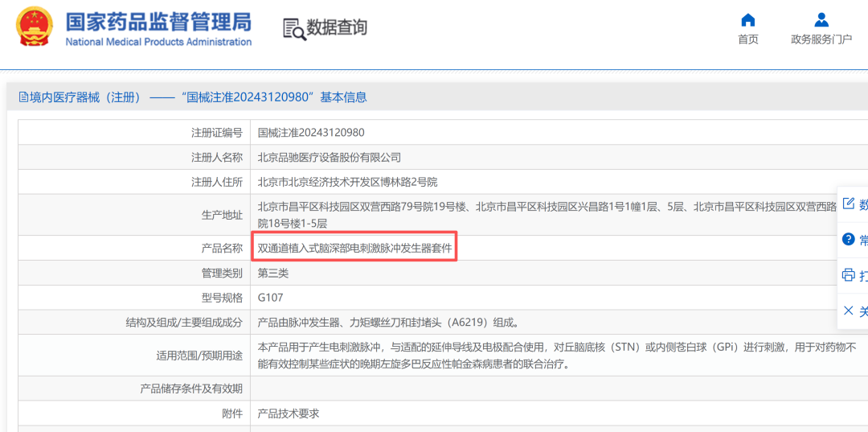Click registration number 国械注准20243120980 in table

point(310,133)
